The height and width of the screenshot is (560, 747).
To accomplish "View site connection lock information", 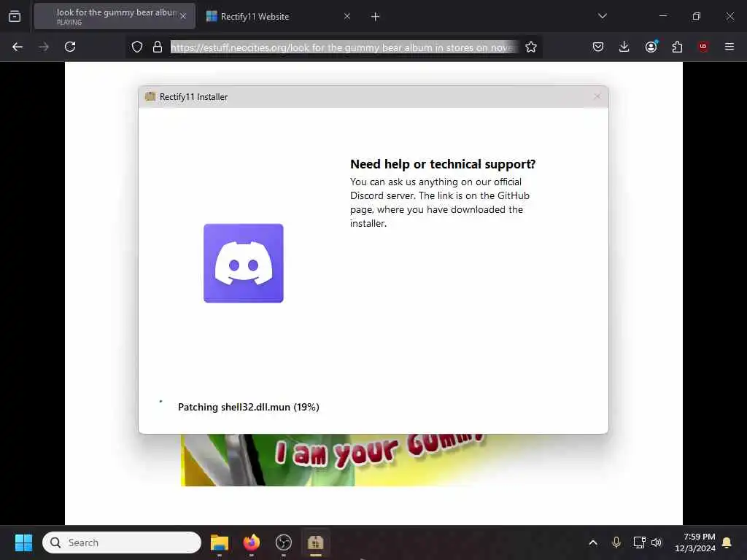I will [158, 47].
